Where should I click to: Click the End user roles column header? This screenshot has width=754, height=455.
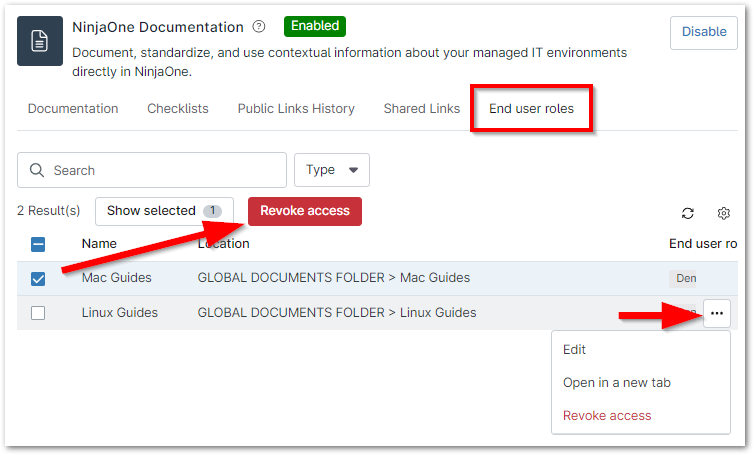[x=703, y=244]
